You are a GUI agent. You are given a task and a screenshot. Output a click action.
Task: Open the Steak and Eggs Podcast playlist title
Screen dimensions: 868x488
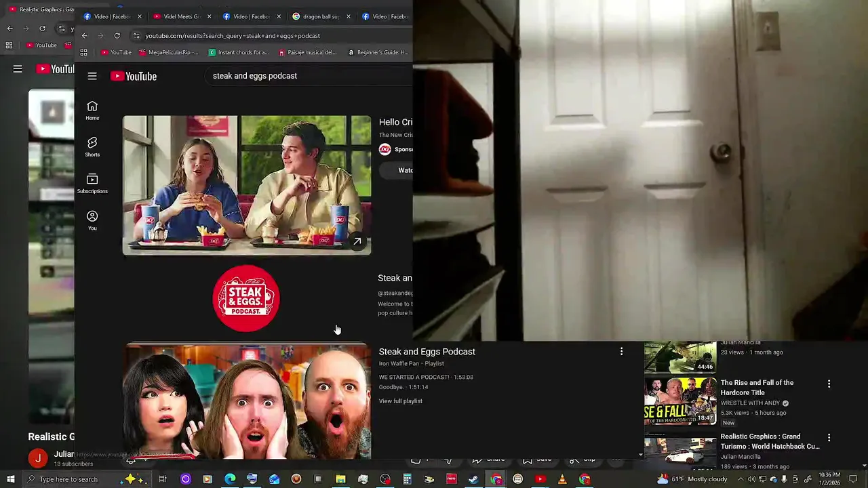427,352
